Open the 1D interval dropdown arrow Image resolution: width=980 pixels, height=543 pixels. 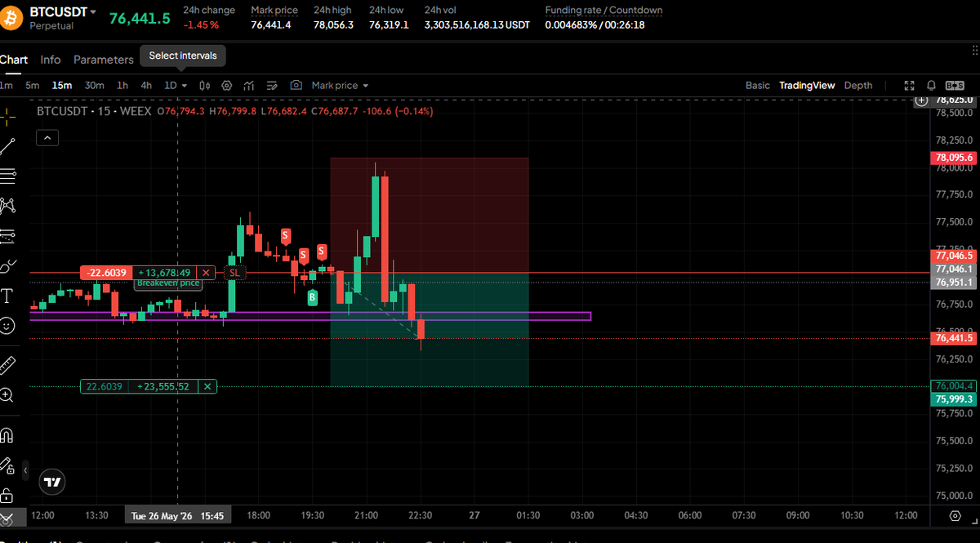[185, 85]
